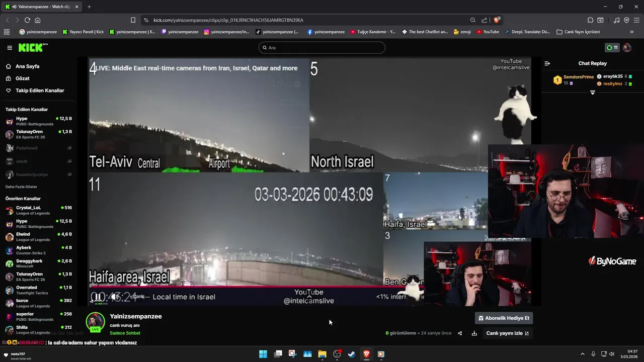Bookmark this page
This screenshot has height=362, width=644.
[133, 20]
